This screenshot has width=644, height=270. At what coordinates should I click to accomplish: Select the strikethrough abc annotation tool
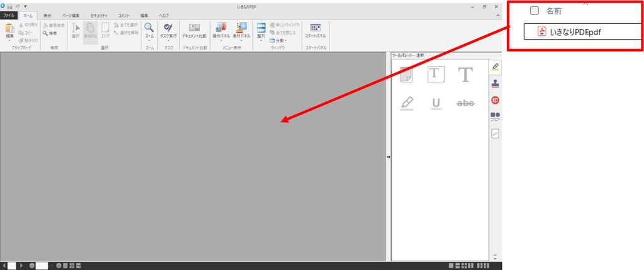point(465,104)
